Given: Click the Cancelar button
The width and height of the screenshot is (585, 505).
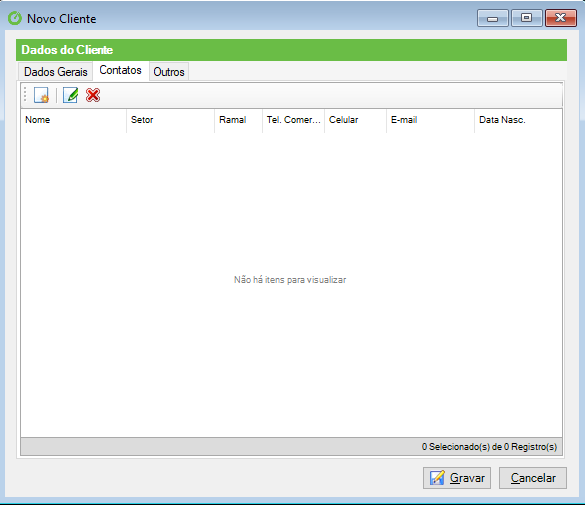Looking at the screenshot, I should click(x=533, y=478).
